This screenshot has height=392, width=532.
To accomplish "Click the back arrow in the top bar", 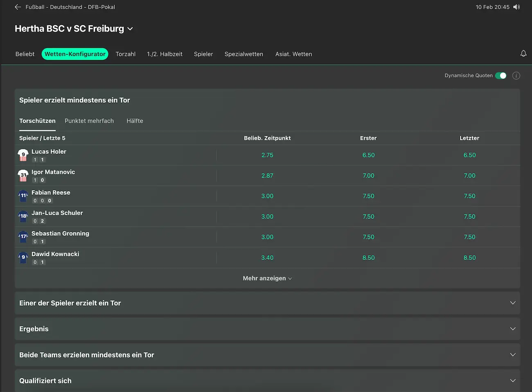I will click(18, 7).
